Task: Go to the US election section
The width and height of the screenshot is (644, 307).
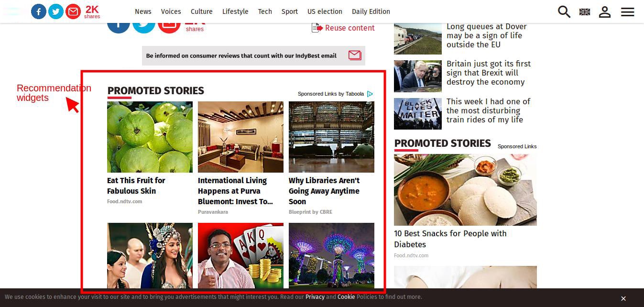Action: click(x=325, y=11)
